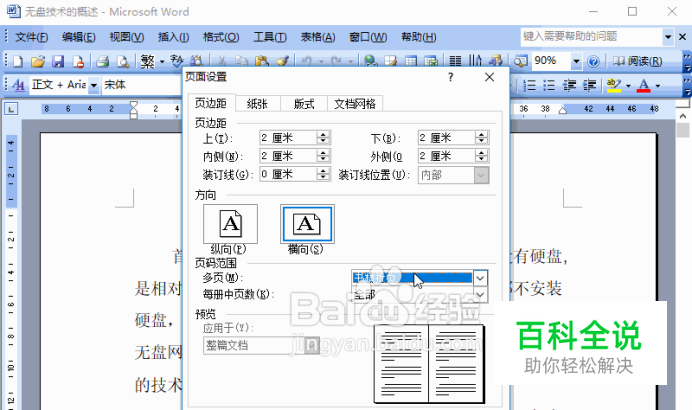Click the 阅读(R) reading layout button

click(637, 61)
